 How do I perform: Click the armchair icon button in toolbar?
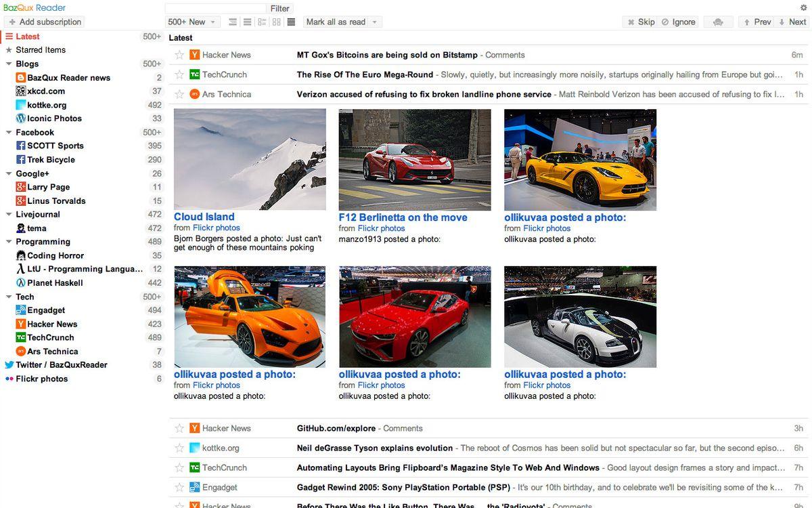pos(718,22)
